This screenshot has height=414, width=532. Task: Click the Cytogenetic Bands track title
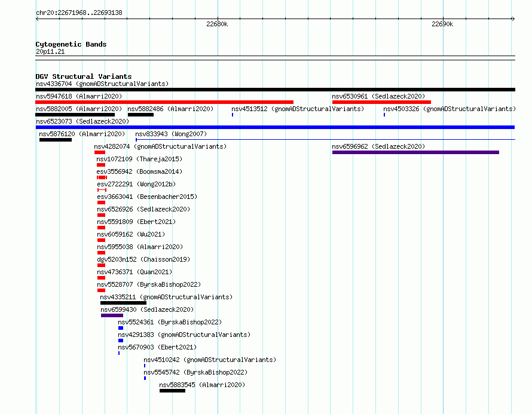coord(71,44)
